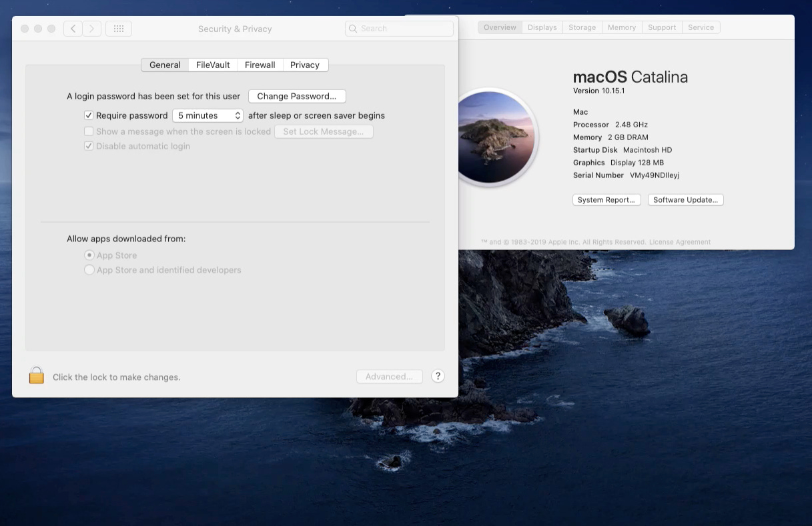Open the Displays tab in About This Mac
The image size is (812, 526).
542,27
